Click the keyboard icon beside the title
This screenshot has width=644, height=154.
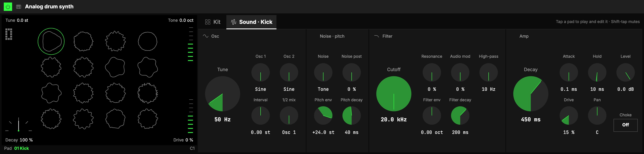(19, 6)
